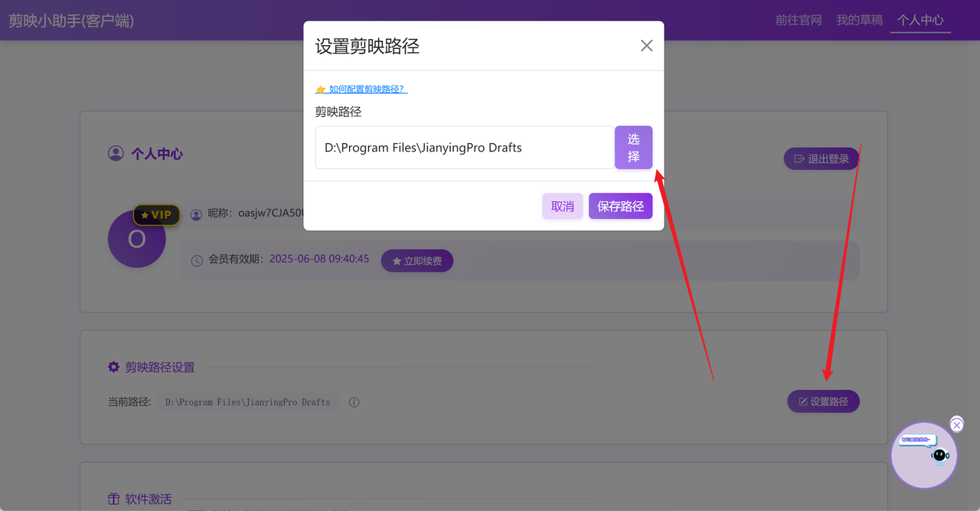Click 取消 in the dialog
Screen dimensions: 980x511
click(x=563, y=207)
